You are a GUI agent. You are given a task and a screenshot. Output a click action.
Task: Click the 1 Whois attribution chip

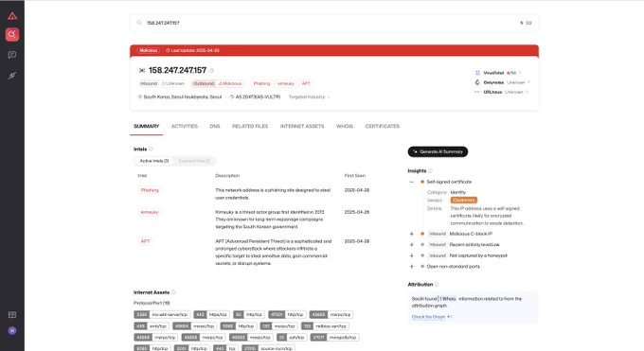tap(447, 299)
